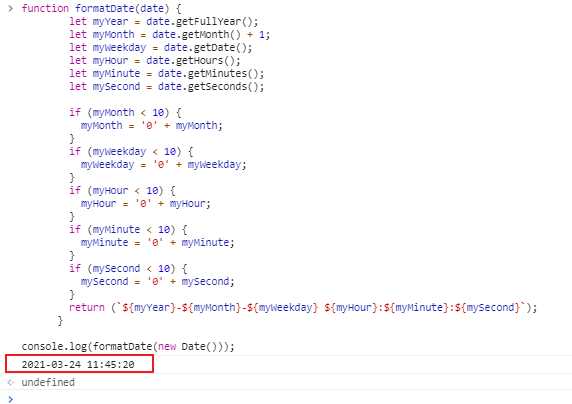
Task: Click the undefined return value text
Action: 48,382
